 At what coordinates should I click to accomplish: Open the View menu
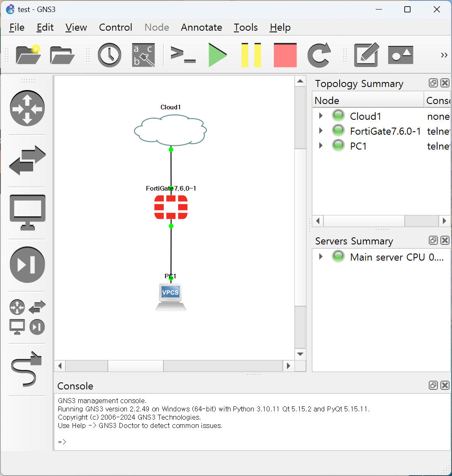click(76, 27)
